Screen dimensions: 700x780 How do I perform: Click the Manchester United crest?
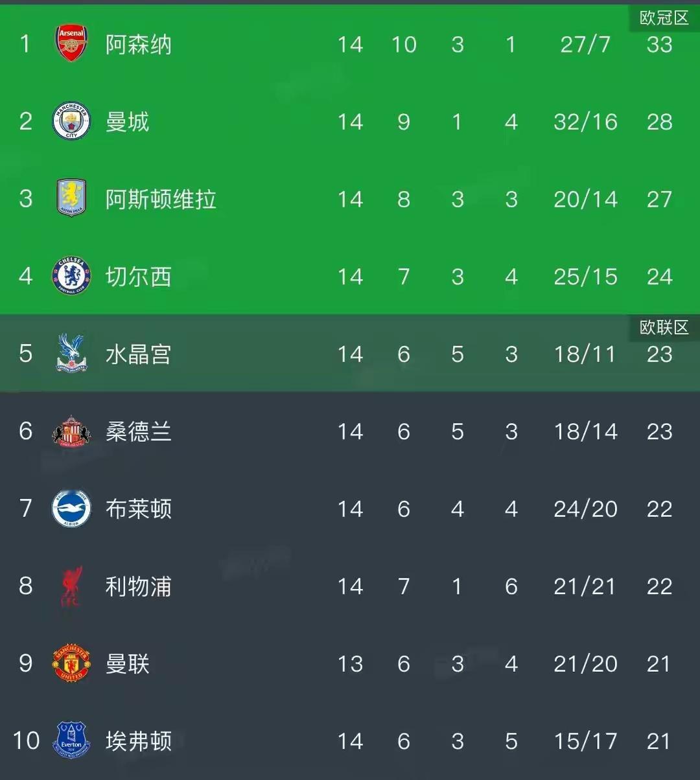pos(72,663)
